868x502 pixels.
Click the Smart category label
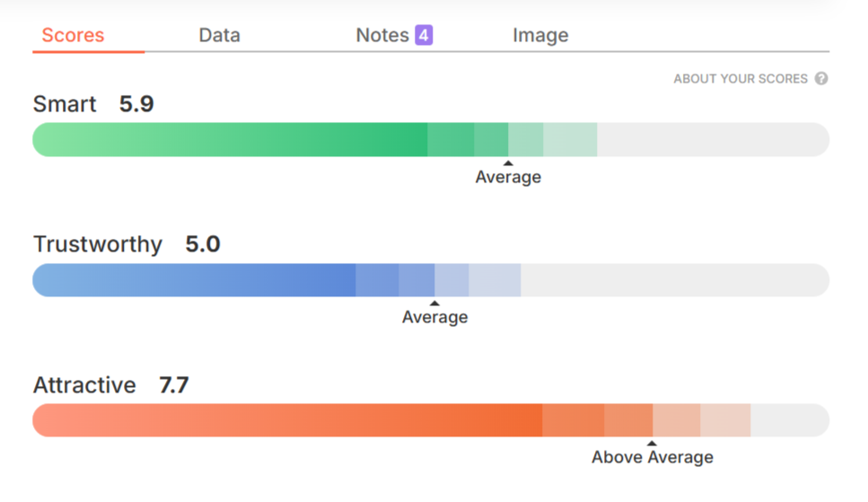coord(65,104)
